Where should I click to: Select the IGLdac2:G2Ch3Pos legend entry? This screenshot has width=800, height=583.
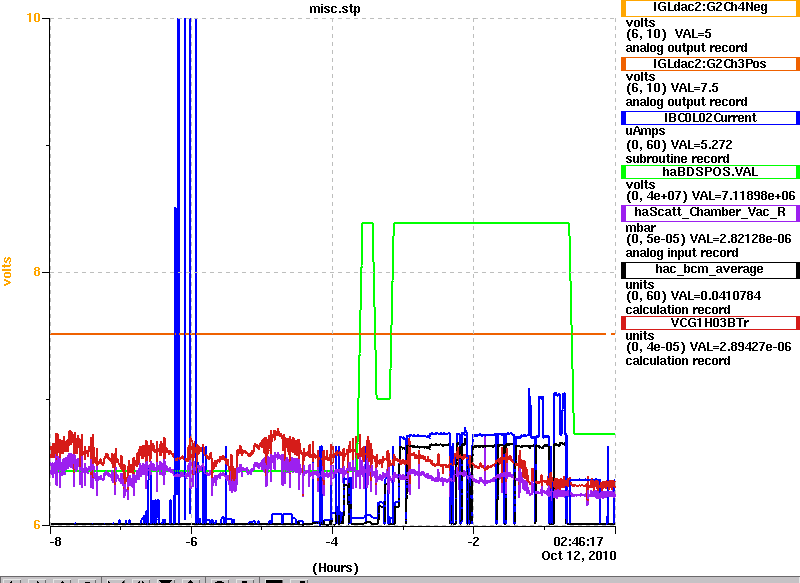point(710,64)
